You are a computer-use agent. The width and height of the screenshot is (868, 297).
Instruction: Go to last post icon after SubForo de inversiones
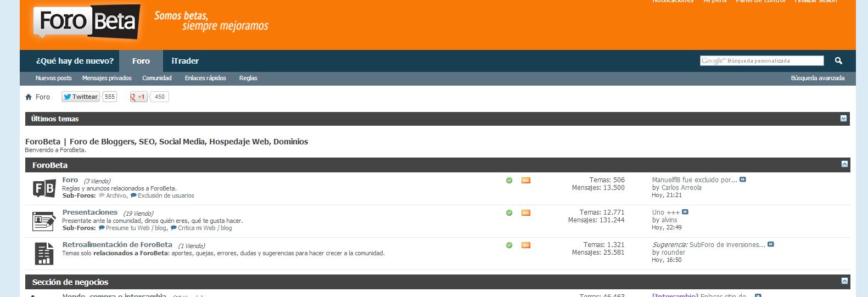click(771, 244)
